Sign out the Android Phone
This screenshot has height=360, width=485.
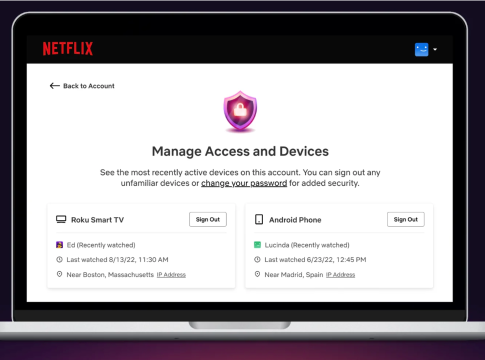406,219
